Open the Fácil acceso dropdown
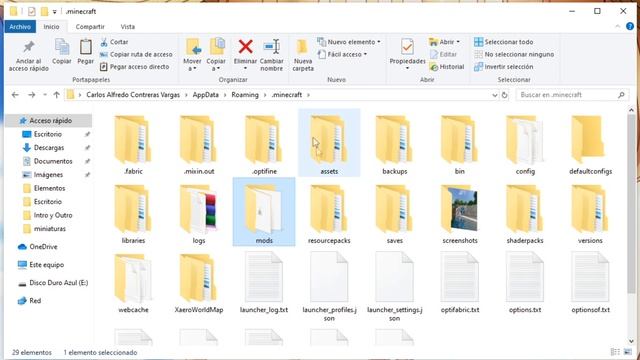The height and width of the screenshot is (360, 640). click(342, 54)
